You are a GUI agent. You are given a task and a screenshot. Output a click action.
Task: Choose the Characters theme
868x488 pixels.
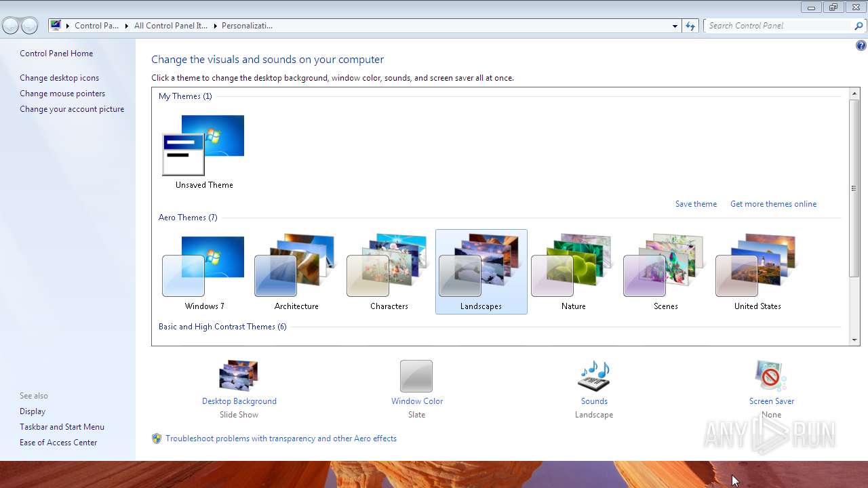coord(389,272)
